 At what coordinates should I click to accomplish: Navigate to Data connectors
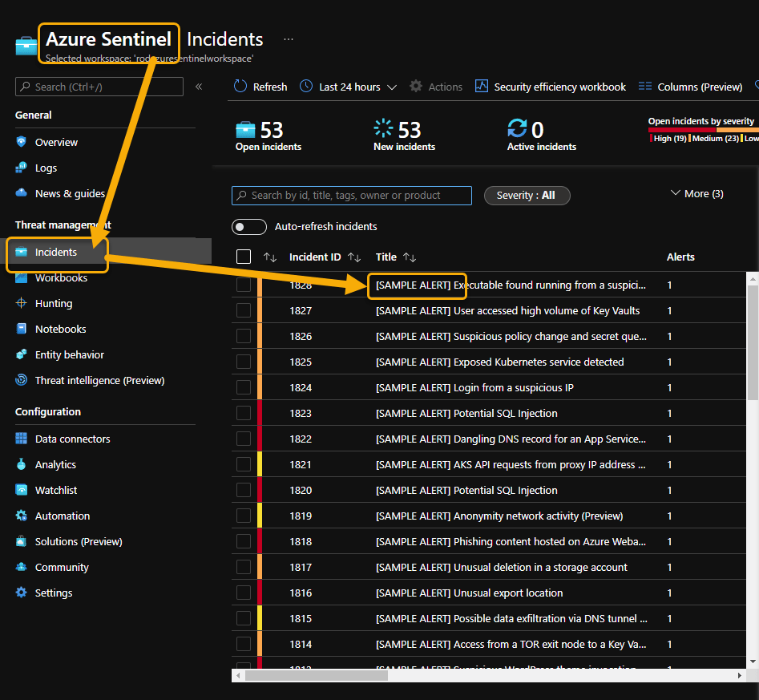tap(71, 438)
